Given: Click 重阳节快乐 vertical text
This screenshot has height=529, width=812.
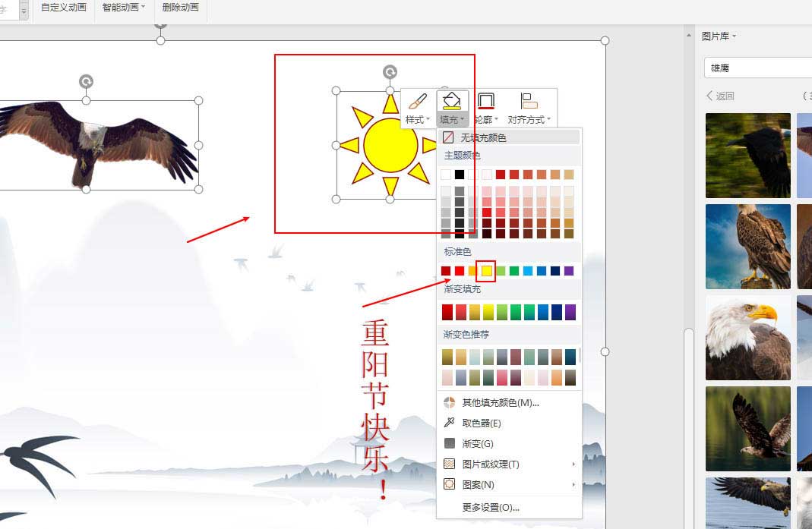Looking at the screenshot, I should click(x=375, y=409).
